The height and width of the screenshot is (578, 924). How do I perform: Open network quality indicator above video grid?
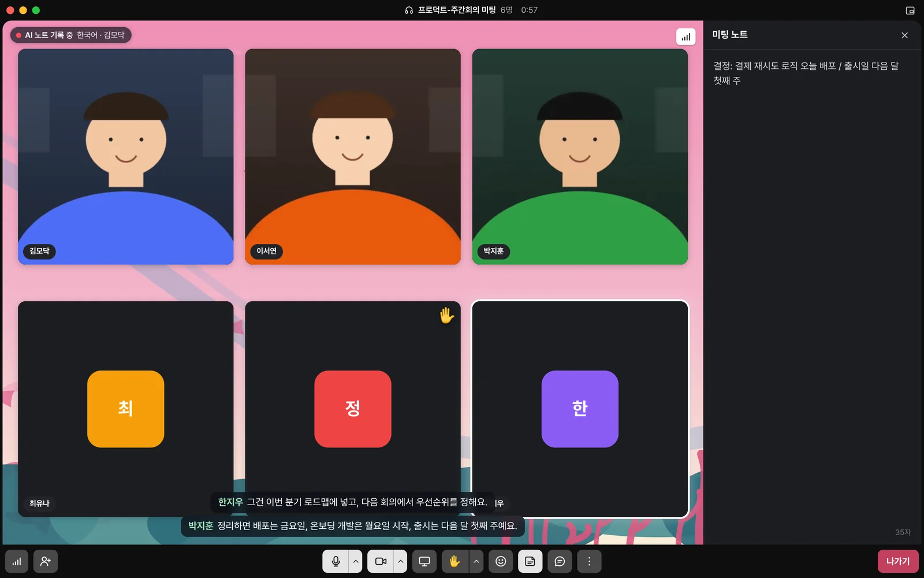tap(686, 37)
